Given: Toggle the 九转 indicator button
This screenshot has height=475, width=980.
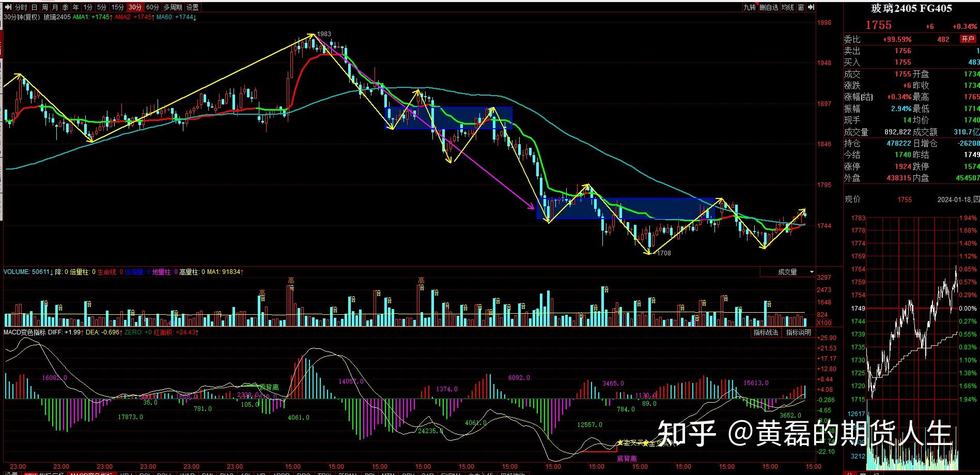Looking at the screenshot, I should click(x=749, y=7).
